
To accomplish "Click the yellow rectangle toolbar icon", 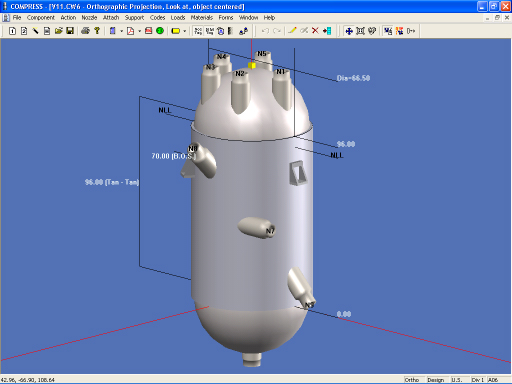I will pyautogui.click(x=176, y=31).
